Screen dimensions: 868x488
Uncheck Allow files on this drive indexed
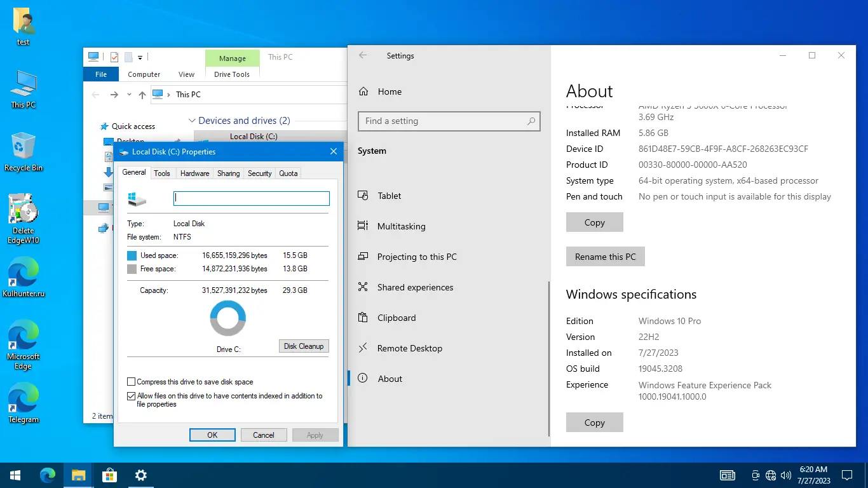click(x=132, y=396)
